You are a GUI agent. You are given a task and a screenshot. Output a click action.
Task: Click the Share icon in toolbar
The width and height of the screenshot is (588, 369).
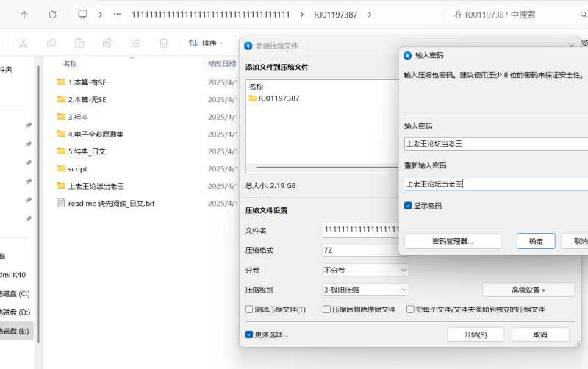(x=135, y=43)
